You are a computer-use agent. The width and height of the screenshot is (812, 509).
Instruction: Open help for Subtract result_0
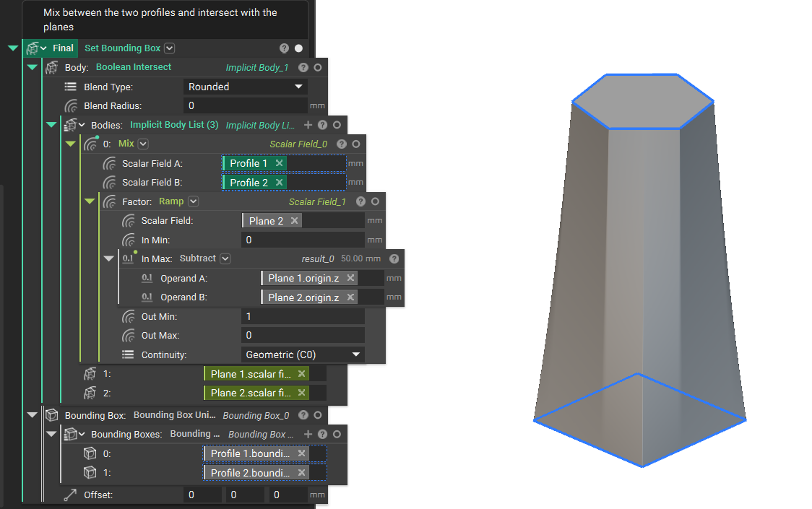[x=394, y=258]
